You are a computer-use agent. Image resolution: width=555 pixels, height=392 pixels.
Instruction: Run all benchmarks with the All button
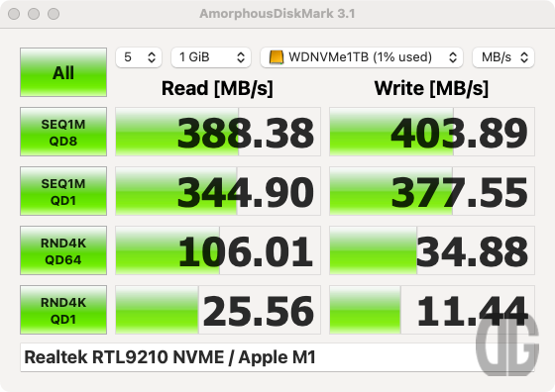pos(63,72)
